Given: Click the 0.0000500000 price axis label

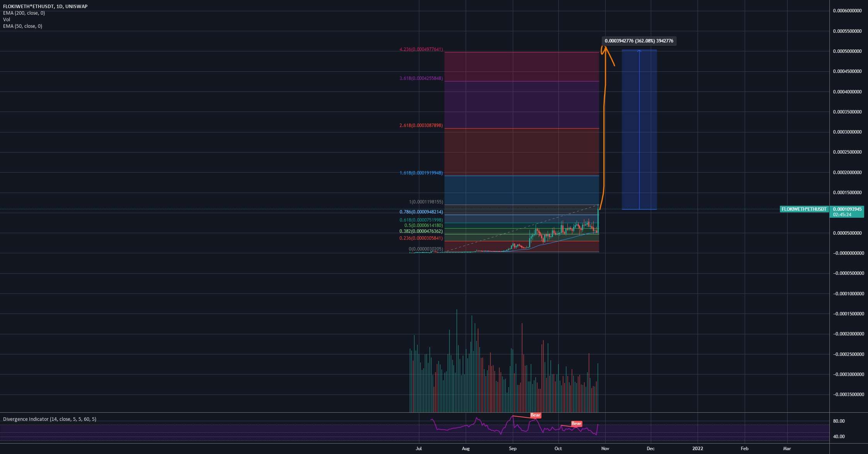Looking at the screenshot, I should pos(847,233).
